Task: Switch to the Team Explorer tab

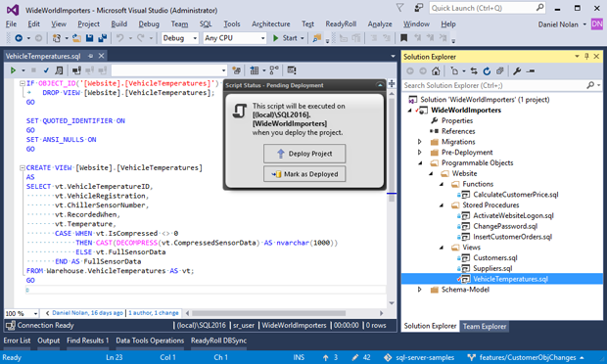Action: click(485, 327)
